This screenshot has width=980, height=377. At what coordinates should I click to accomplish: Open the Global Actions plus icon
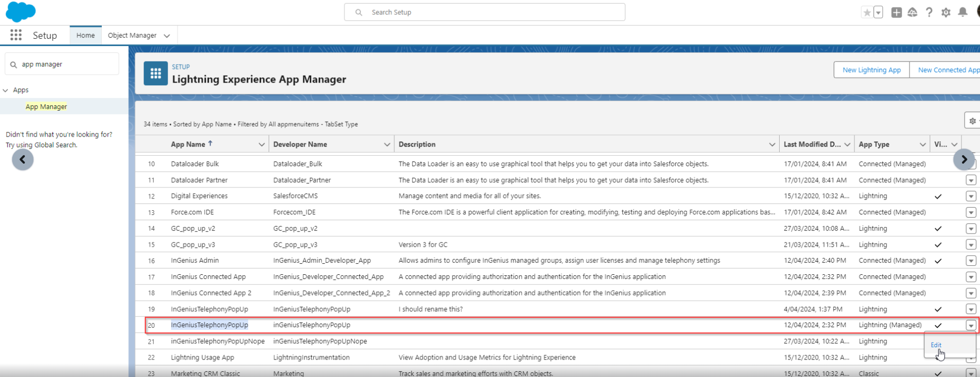[x=896, y=12]
